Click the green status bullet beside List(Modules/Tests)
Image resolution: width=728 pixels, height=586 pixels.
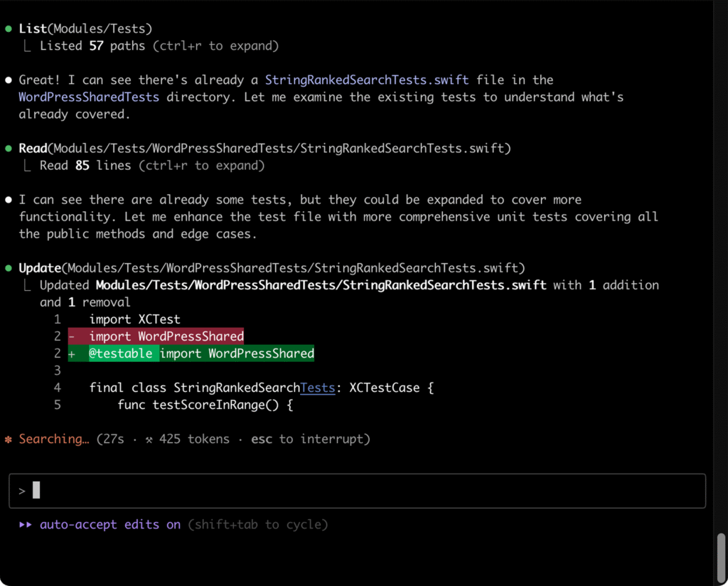point(9,28)
